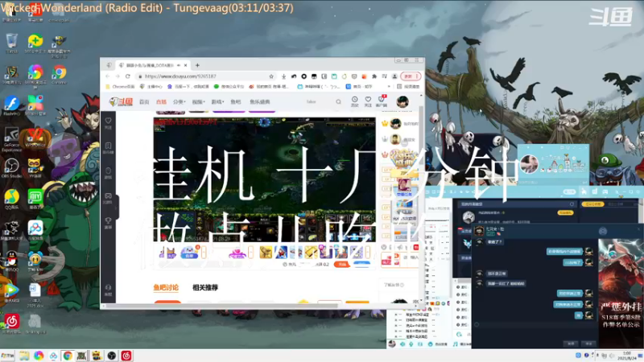Open the Google Chrome desktop shortcut
Screen dimensions: 644x362
[x=59, y=75]
